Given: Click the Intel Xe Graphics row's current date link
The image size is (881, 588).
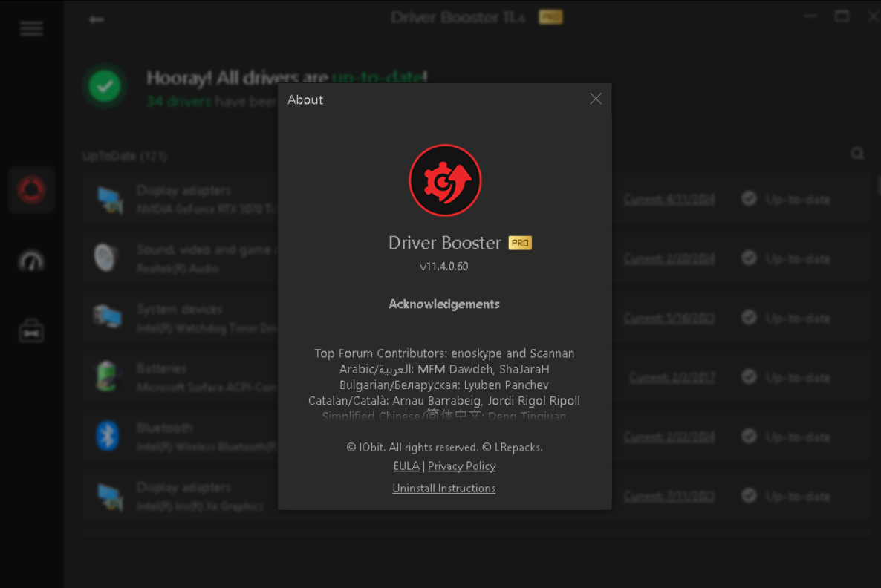Looking at the screenshot, I should 669,497.
